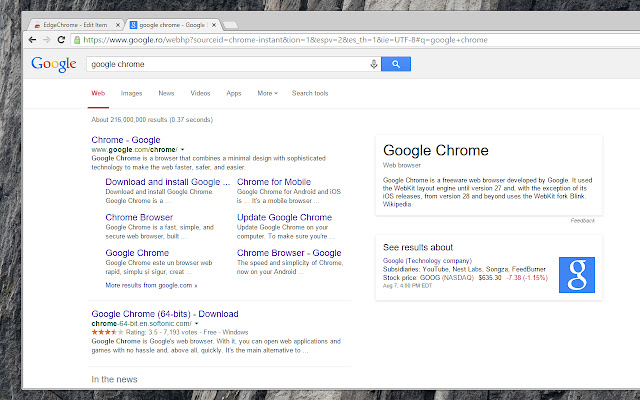Open the Google Chrome sitelink
The width and height of the screenshot is (640, 400).
tap(137, 253)
